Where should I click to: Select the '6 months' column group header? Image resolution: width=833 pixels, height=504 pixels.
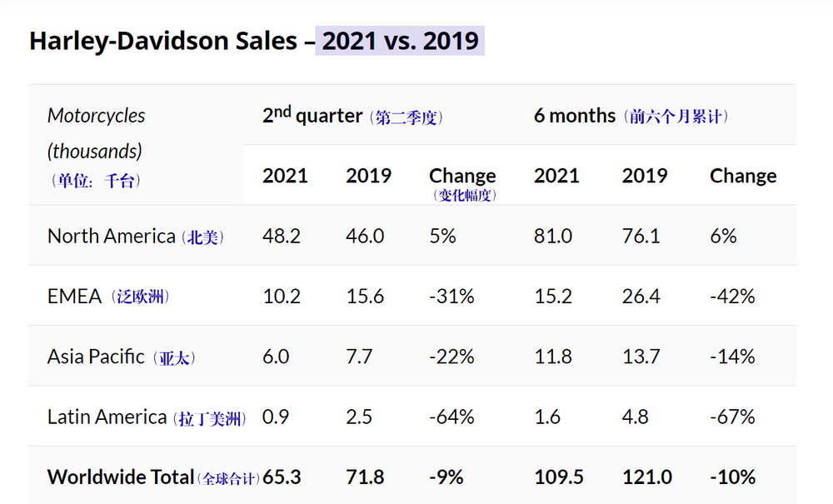[x=631, y=116]
